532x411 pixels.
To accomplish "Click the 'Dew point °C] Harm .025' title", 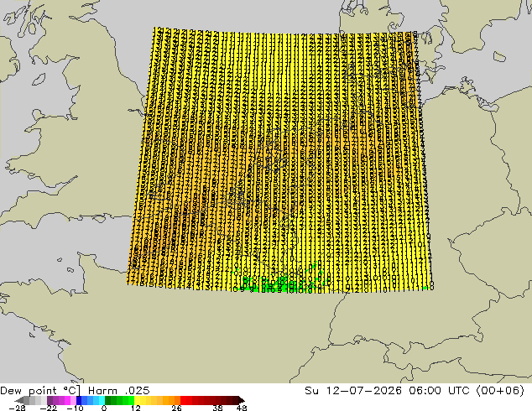I will 75,391.
